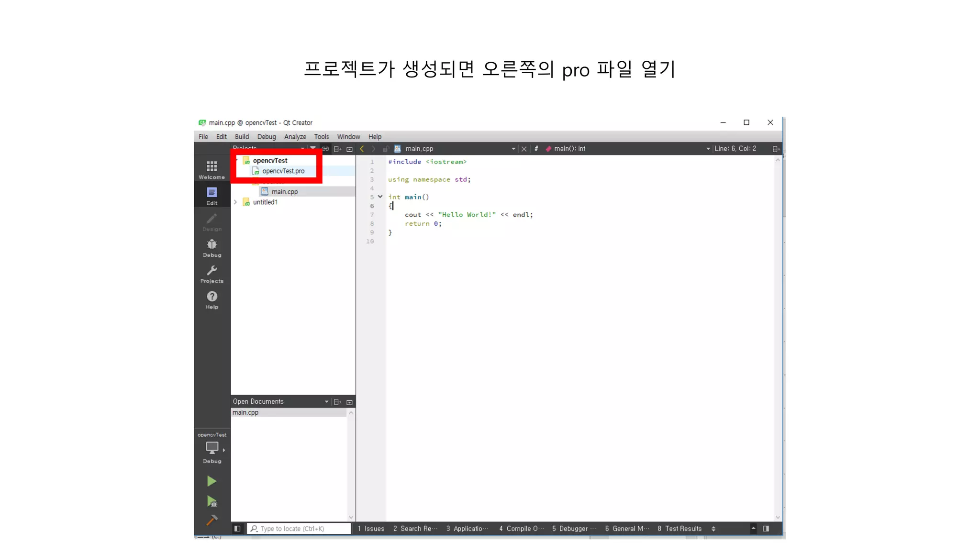The image size is (980, 551).
Task: Show the General Messages pane
Action: [627, 529]
